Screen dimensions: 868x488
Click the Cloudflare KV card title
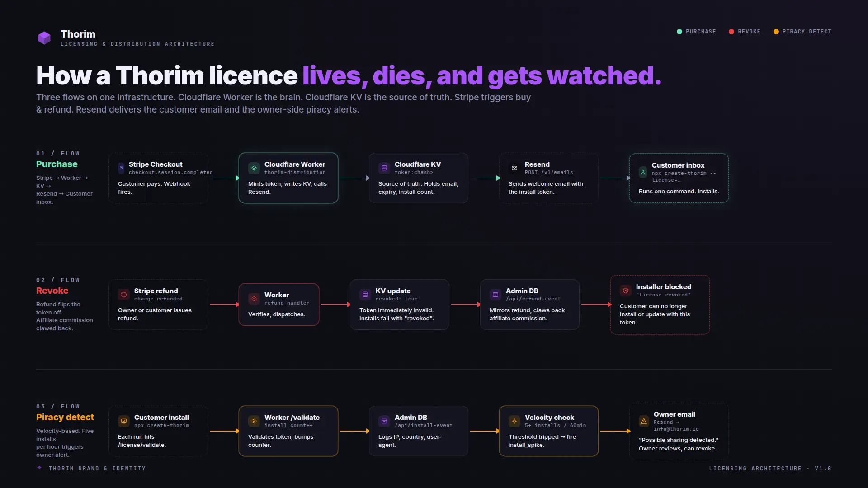pos(418,164)
